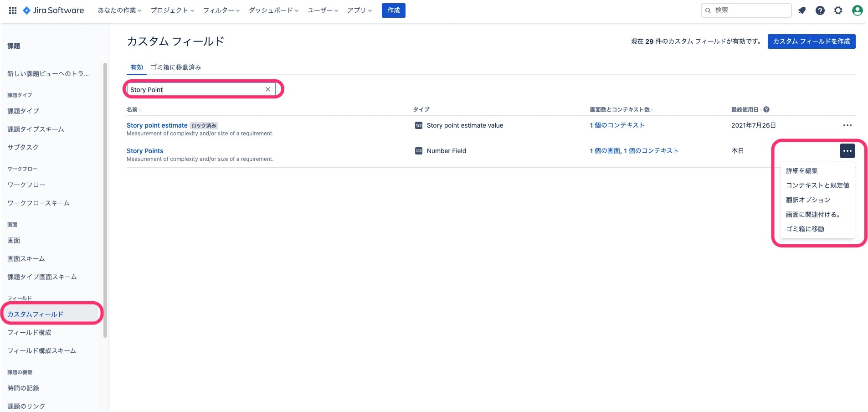Open your profile avatar icon

tap(857, 10)
